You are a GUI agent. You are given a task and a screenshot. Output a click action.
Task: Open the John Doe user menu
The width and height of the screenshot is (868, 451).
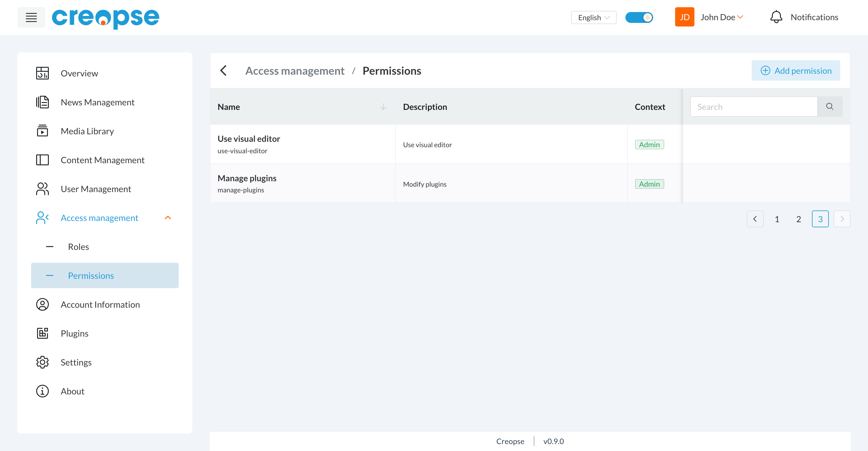point(722,17)
